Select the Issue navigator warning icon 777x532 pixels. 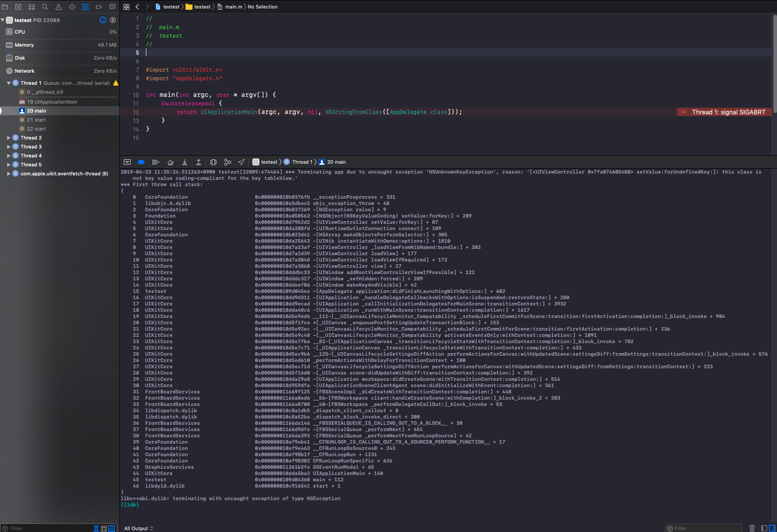58,7
